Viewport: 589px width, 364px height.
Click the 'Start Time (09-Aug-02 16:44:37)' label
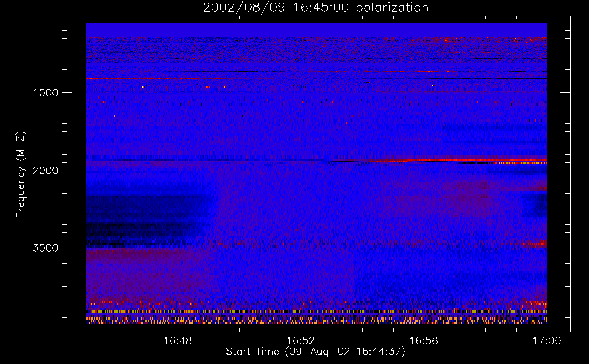click(x=316, y=352)
